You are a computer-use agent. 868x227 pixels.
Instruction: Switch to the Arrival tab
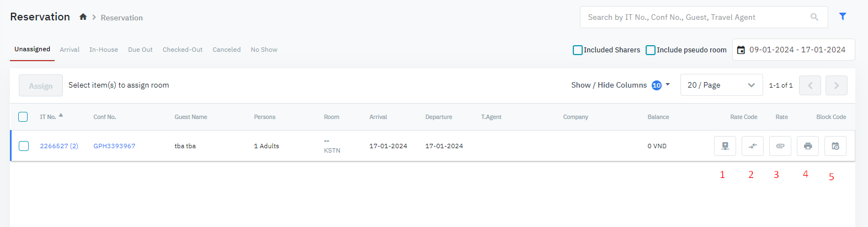(x=70, y=50)
